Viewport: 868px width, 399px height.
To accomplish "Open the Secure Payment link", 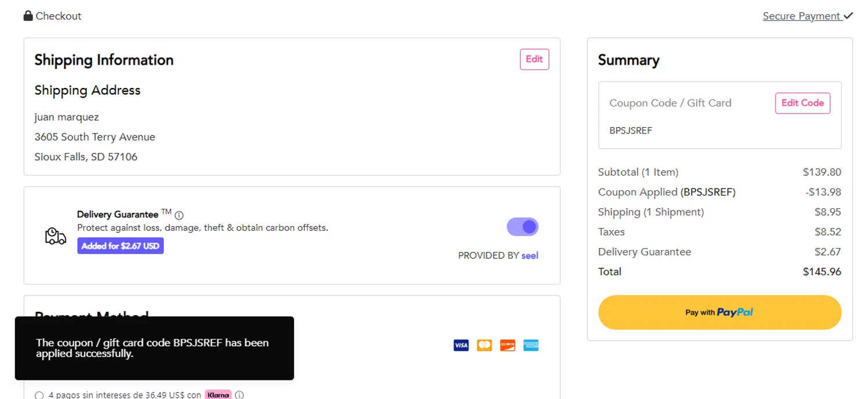I will [x=801, y=16].
